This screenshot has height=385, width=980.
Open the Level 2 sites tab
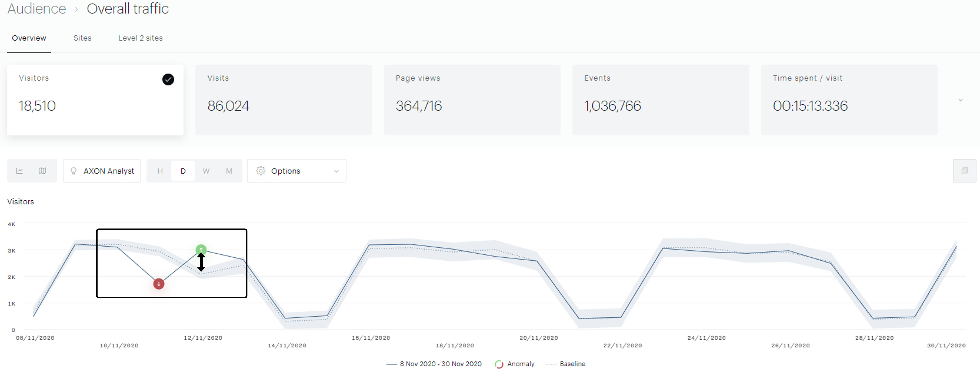[140, 38]
